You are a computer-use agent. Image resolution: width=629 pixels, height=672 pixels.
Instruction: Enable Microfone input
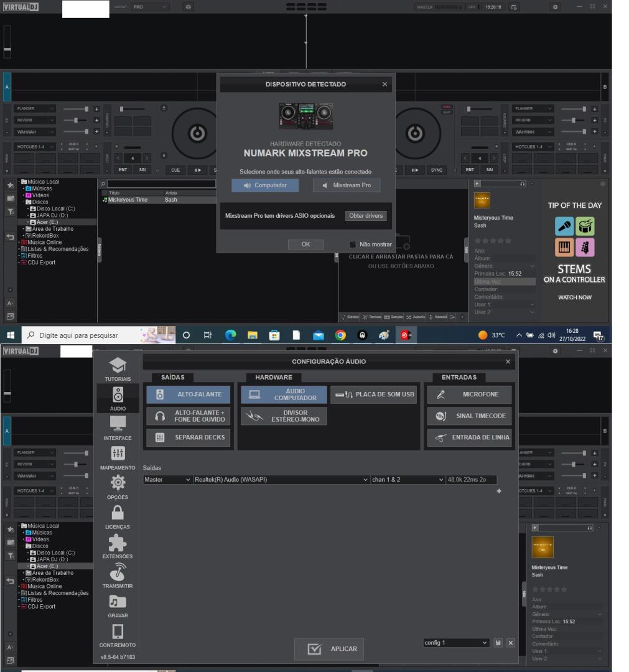point(469,394)
